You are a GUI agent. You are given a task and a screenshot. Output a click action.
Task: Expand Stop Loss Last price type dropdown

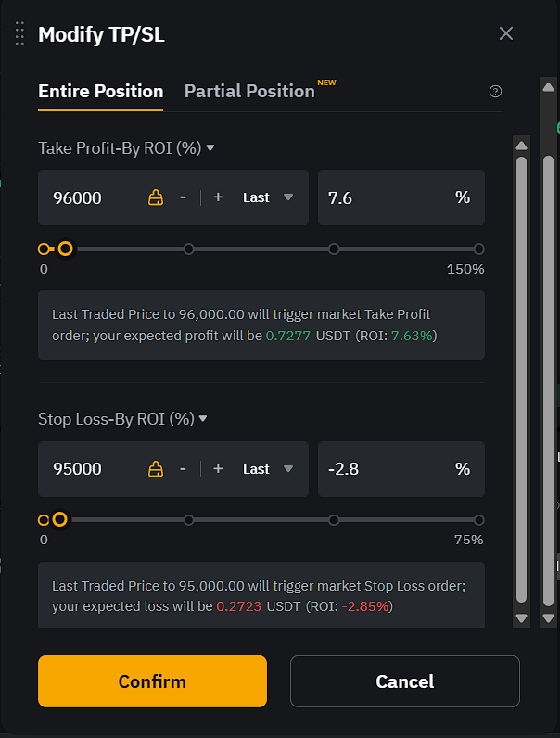(x=268, y=469)
